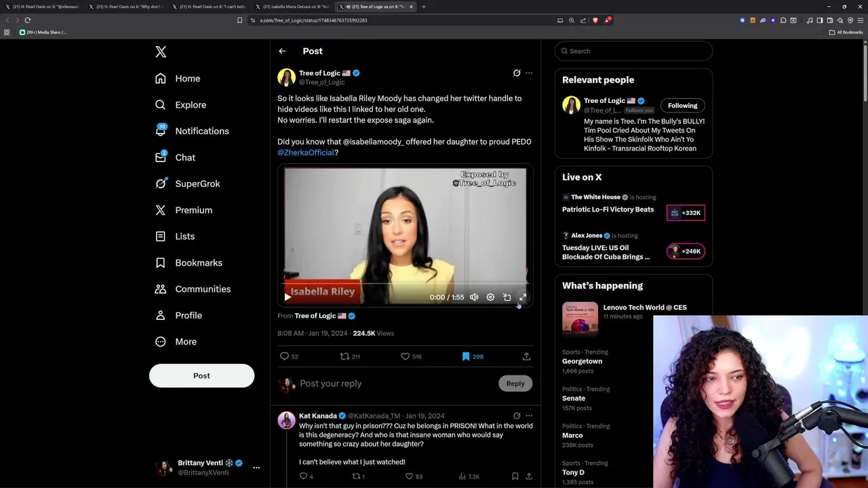Click the Brave shield icon
868x488 pixels.
pyautogui.click(x=595, y=20)
